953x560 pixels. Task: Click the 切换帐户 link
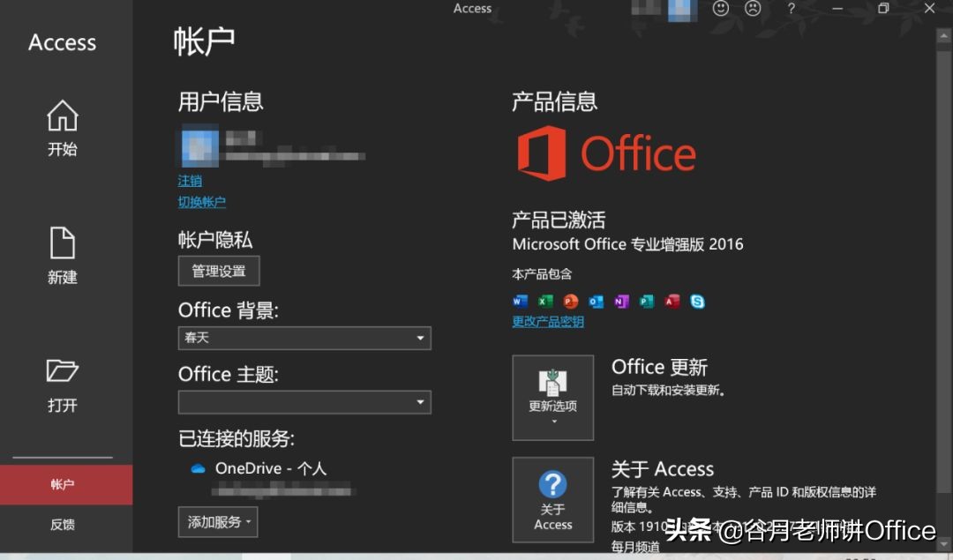coord(202,202)
